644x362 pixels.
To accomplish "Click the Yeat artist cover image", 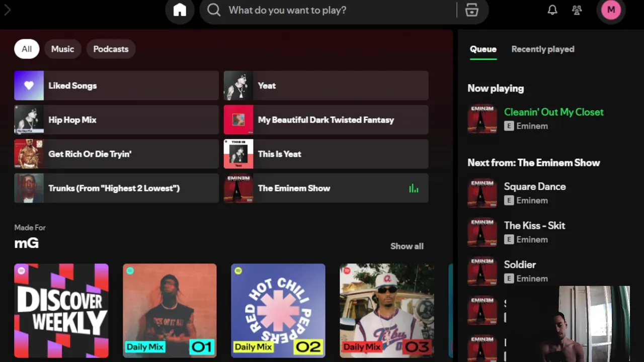I will click(238, 85).
